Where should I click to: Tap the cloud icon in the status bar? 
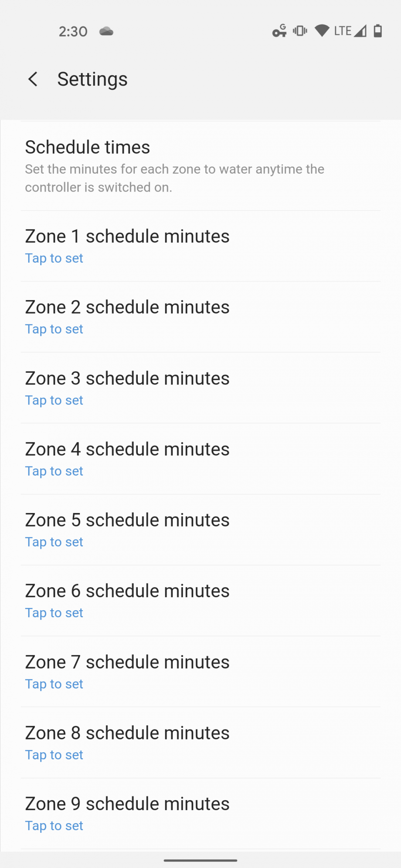[x=106, y=31]
